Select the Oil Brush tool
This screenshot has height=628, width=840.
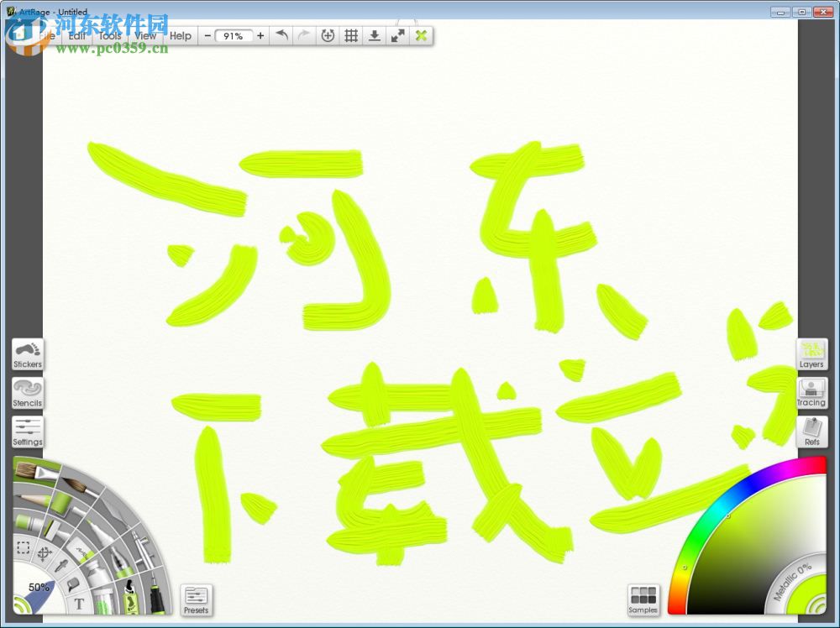click(30, 470)
